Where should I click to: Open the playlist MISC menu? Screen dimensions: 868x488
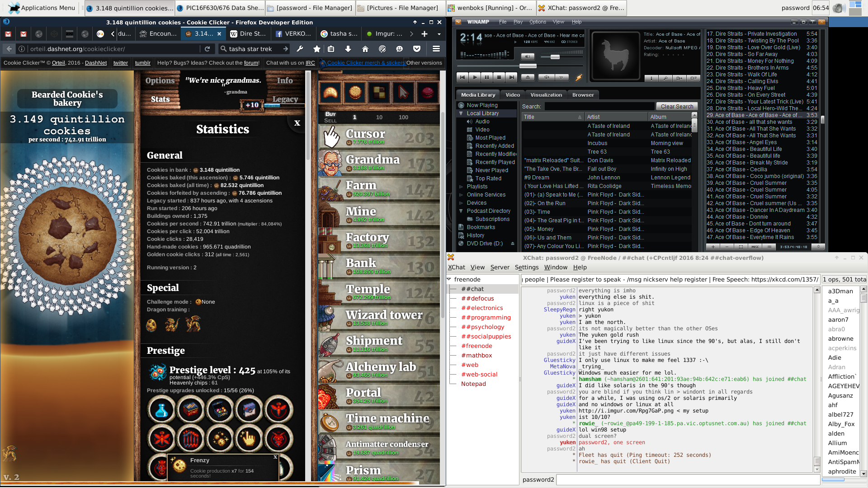point(755,247)
